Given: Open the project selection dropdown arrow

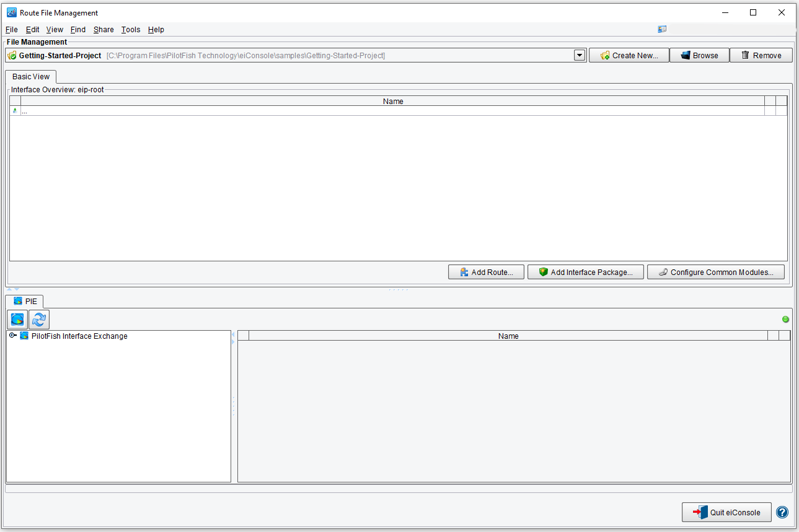Looking at the screenshot, I should tap(580, 55).
